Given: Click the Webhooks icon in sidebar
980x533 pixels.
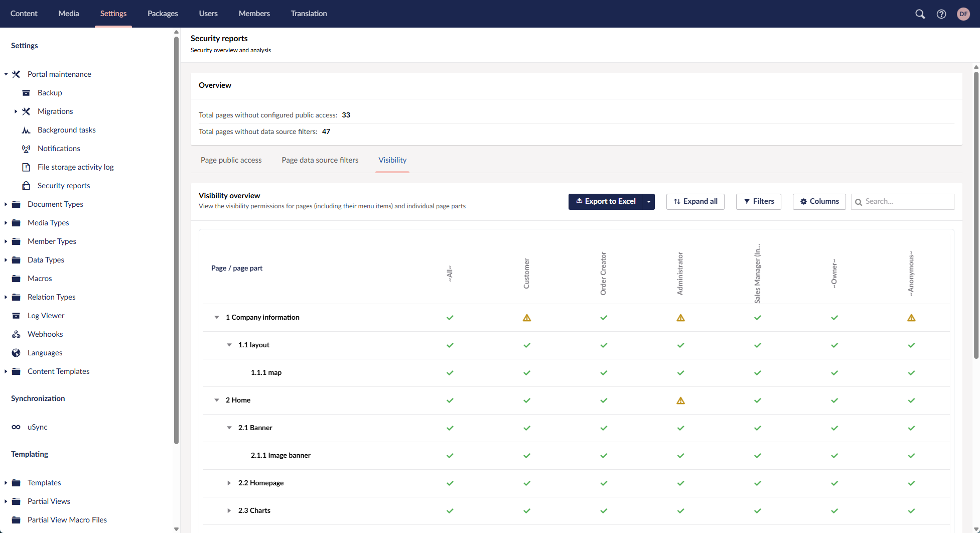Looking at the screenshot, I should pyautogui.click(x=16, y=334).
